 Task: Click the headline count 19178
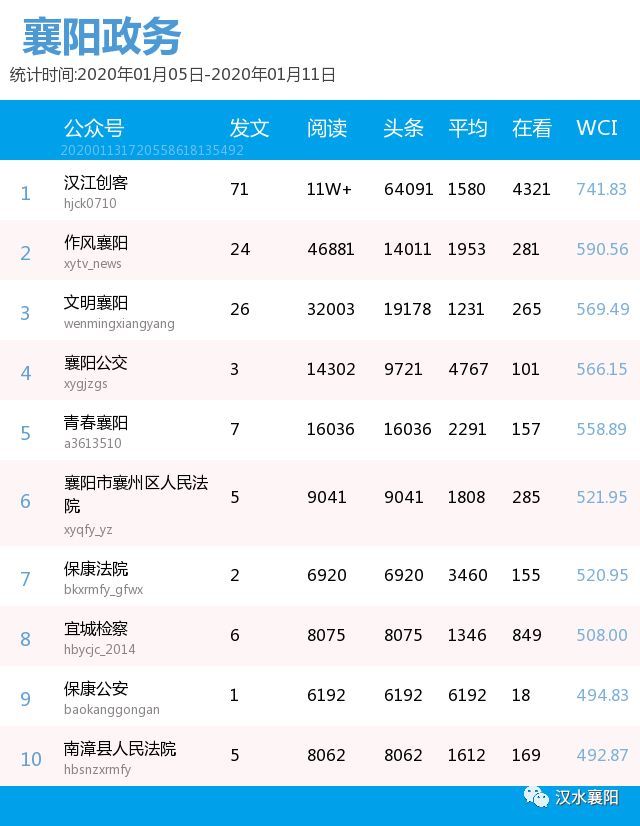[407, 309]
